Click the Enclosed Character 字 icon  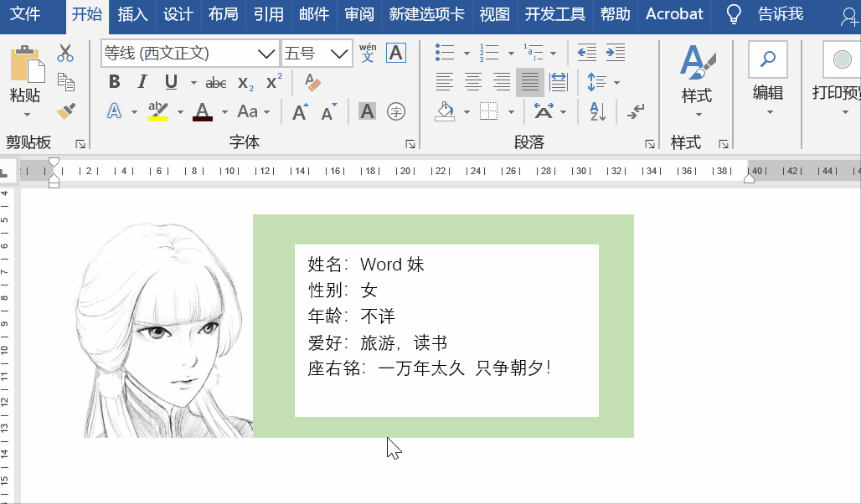pyautogui.click(x=396, y=111)
